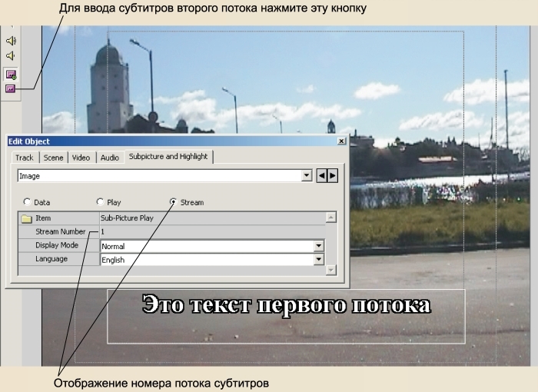
Task: Close the Edit Object dialog
Action: pyautogui.click(x=341, y=141)
